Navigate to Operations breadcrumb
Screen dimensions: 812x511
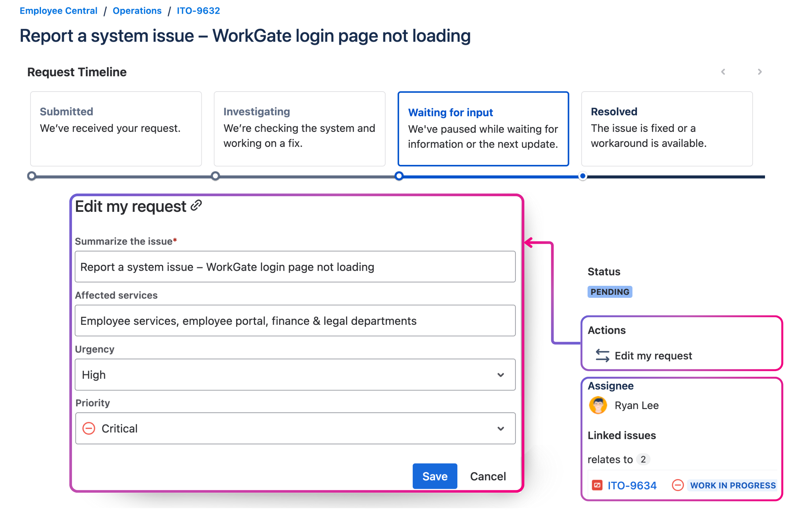coord(137,11)
